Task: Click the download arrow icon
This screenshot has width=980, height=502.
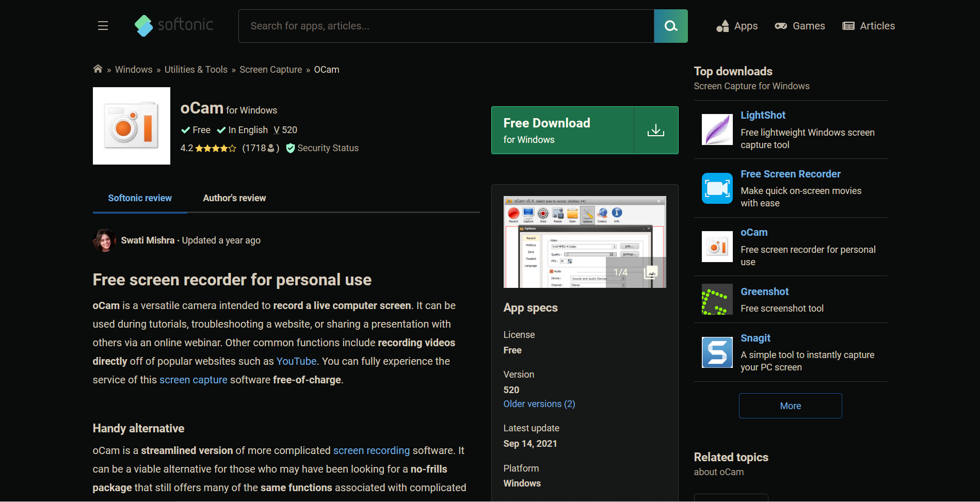Action: coord(655,130)
